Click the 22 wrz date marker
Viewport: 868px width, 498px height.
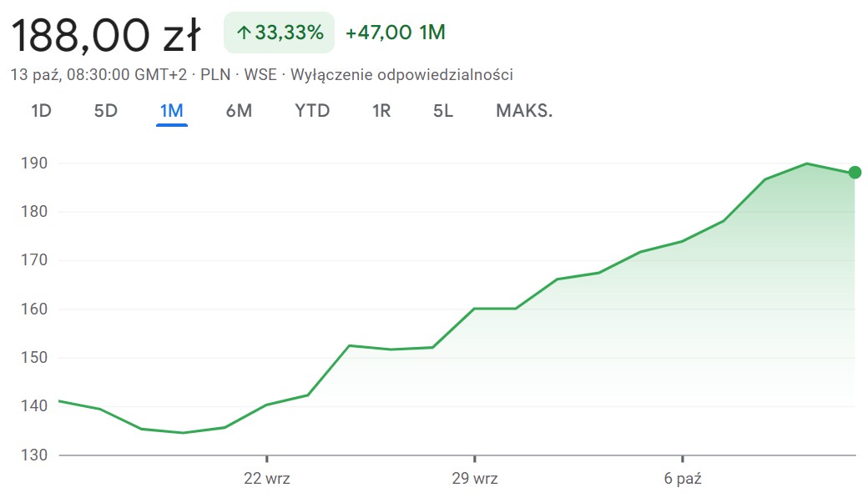pyautogui.click(x=266, y=480)
